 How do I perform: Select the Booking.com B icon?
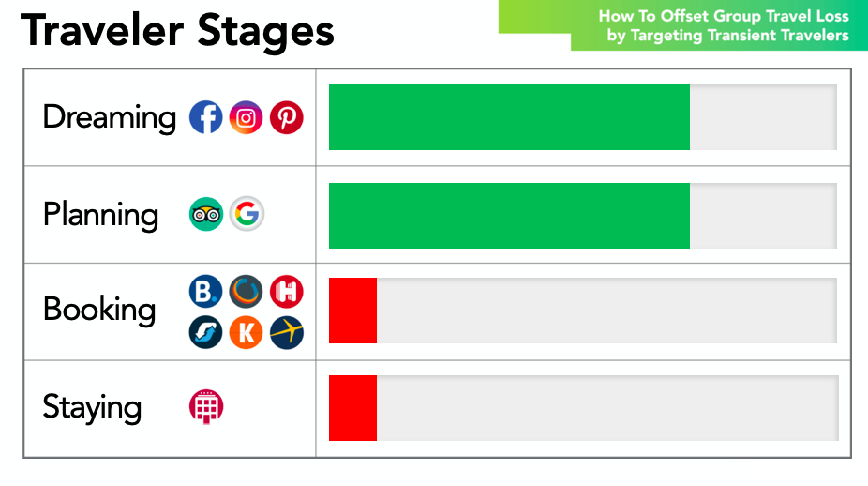[206, 292]
